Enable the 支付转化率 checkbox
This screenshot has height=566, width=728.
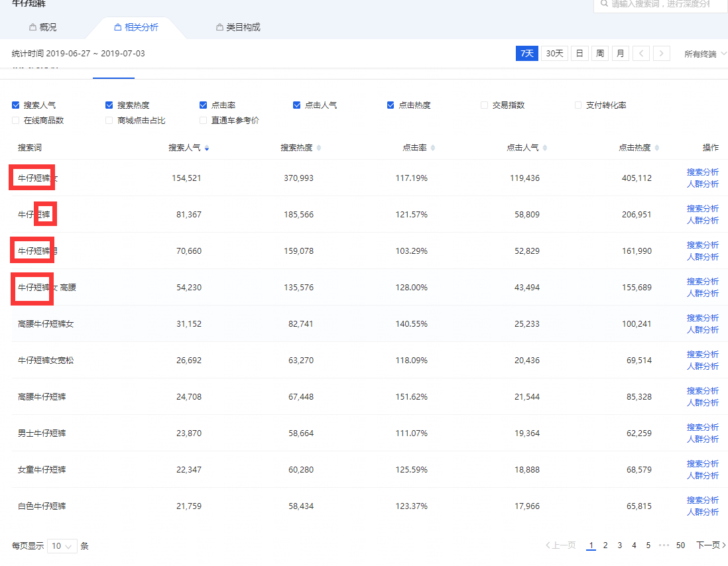click(578, 105)
